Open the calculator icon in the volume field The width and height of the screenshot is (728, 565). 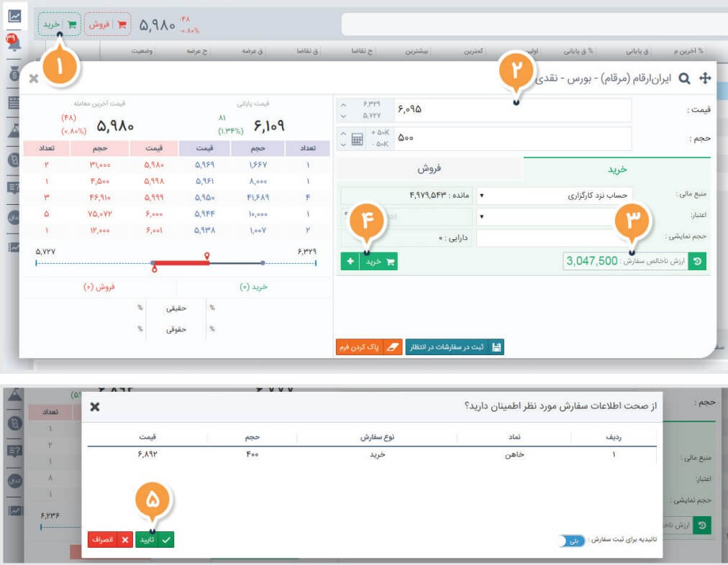pos(357,139)
